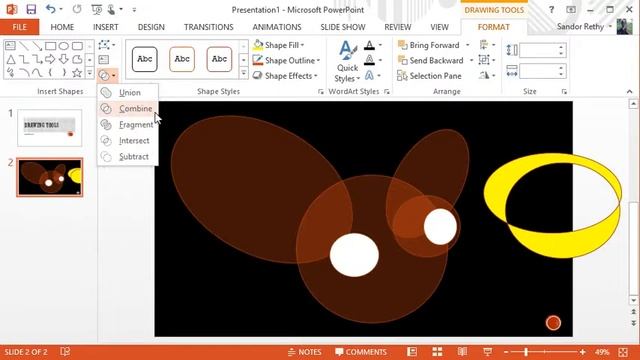Select slide 2 thumbnail
This screenshot has width=640, height=360.
pos(50,178)
